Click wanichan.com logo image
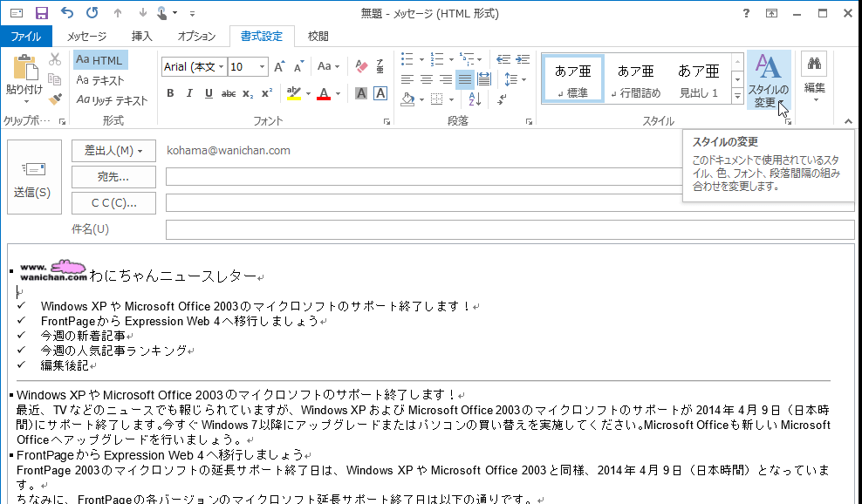 [53, 271]
